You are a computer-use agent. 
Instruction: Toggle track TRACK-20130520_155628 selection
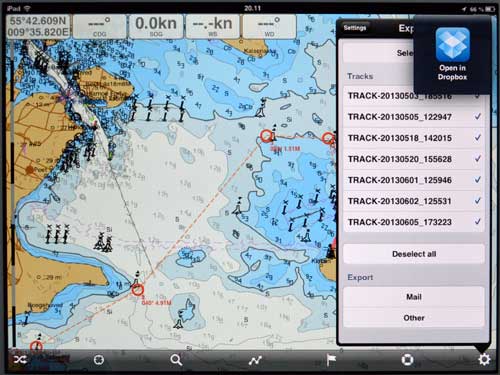[414, 159]
